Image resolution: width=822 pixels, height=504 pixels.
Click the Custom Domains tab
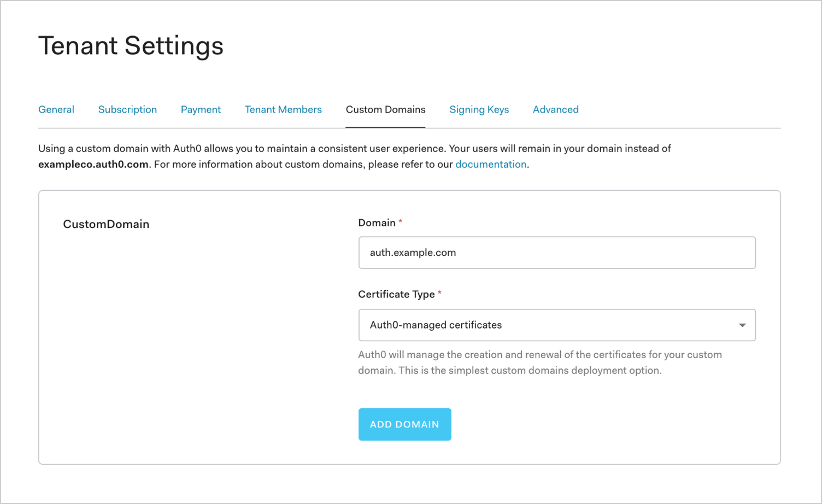[385, 109]
